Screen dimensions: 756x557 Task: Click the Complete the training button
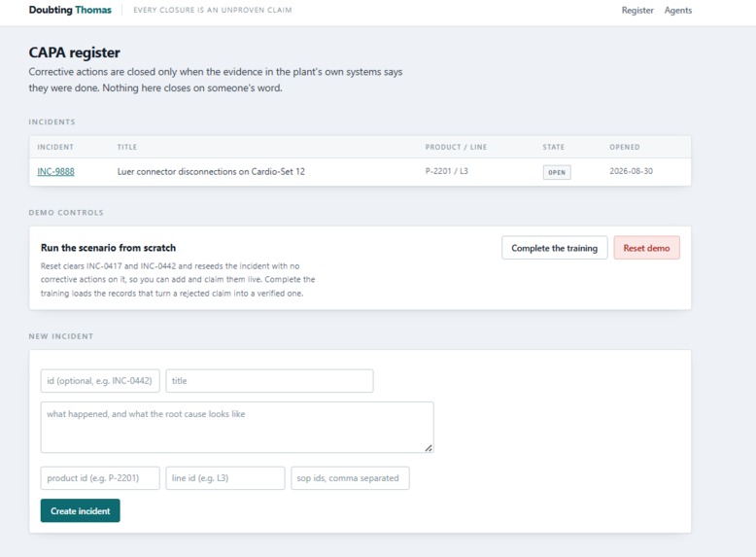[x=555, y=248]
